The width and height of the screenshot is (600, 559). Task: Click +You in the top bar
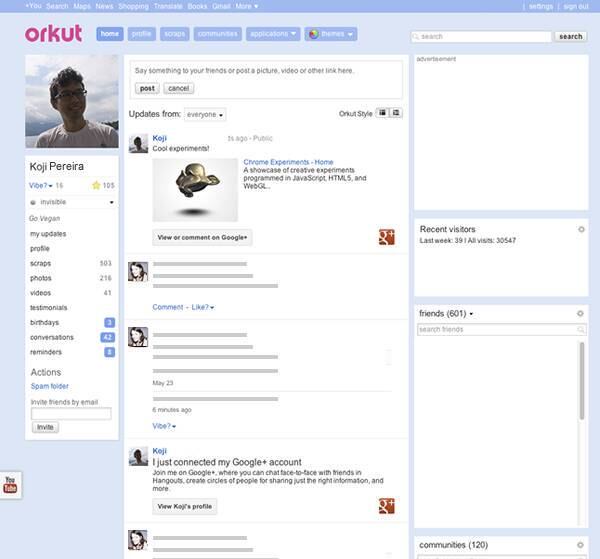(33, 6)
